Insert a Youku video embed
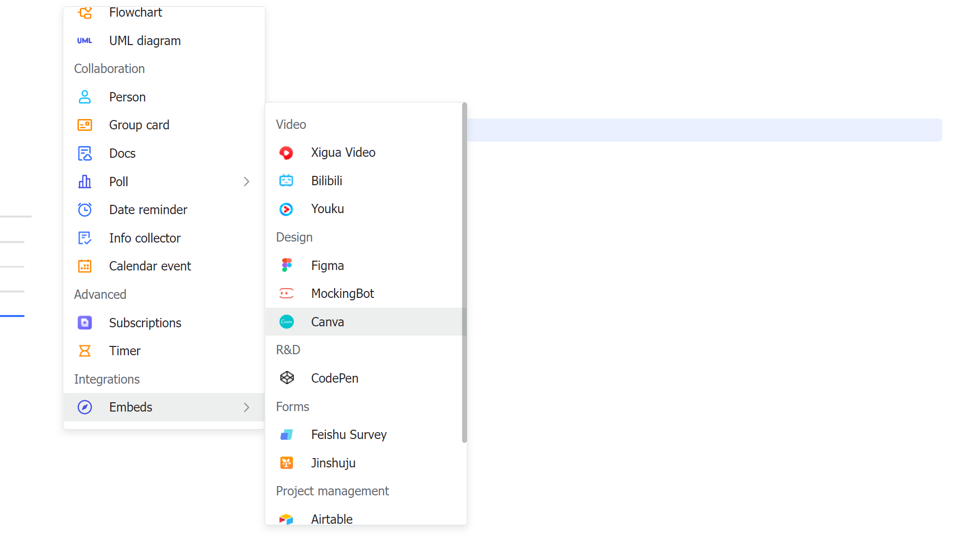980x536 pixels. click(327, 208)
